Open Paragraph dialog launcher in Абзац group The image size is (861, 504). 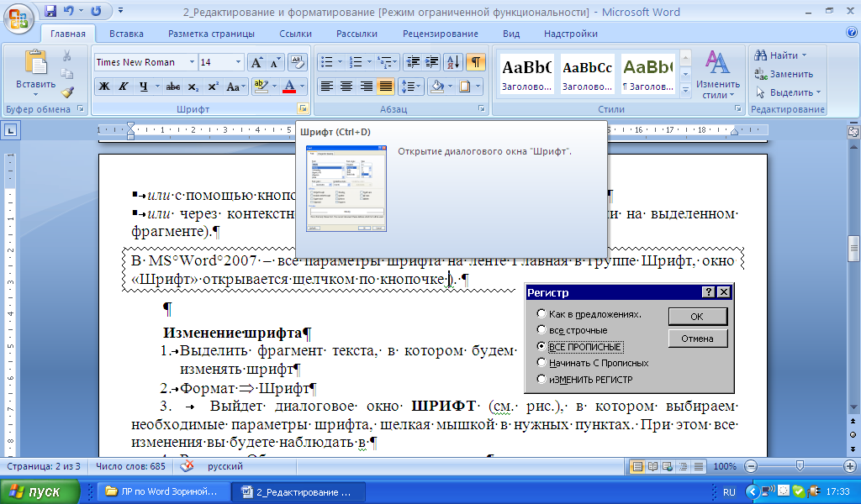482,108
